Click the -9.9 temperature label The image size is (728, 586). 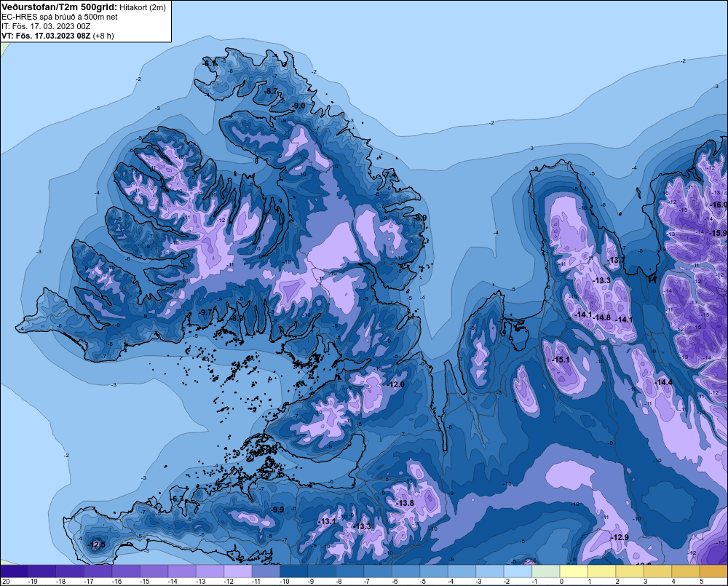277,510
